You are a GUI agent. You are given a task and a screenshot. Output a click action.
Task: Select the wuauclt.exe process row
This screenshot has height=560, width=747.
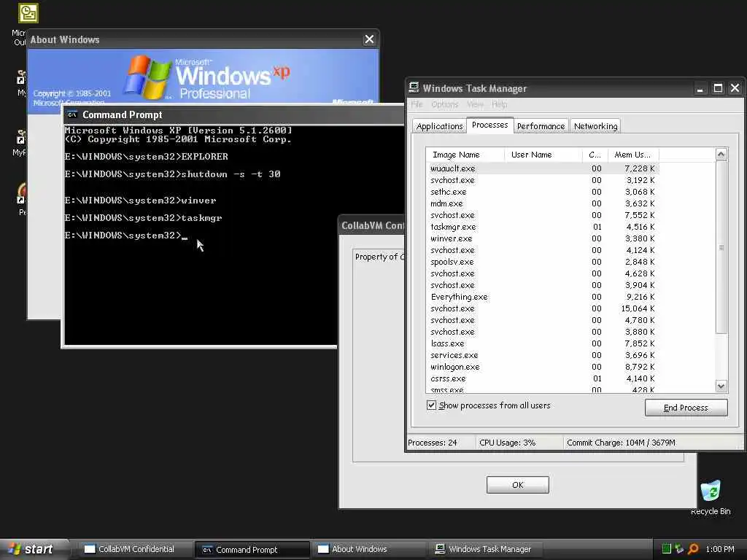[x=543, y=168]
